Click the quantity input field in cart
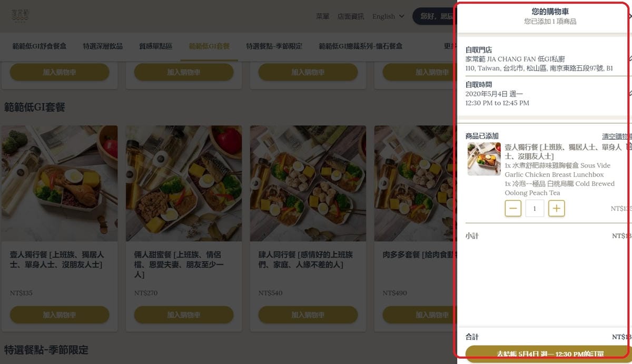632x364 pixels. pyautogui.click(x=535, y=209)
